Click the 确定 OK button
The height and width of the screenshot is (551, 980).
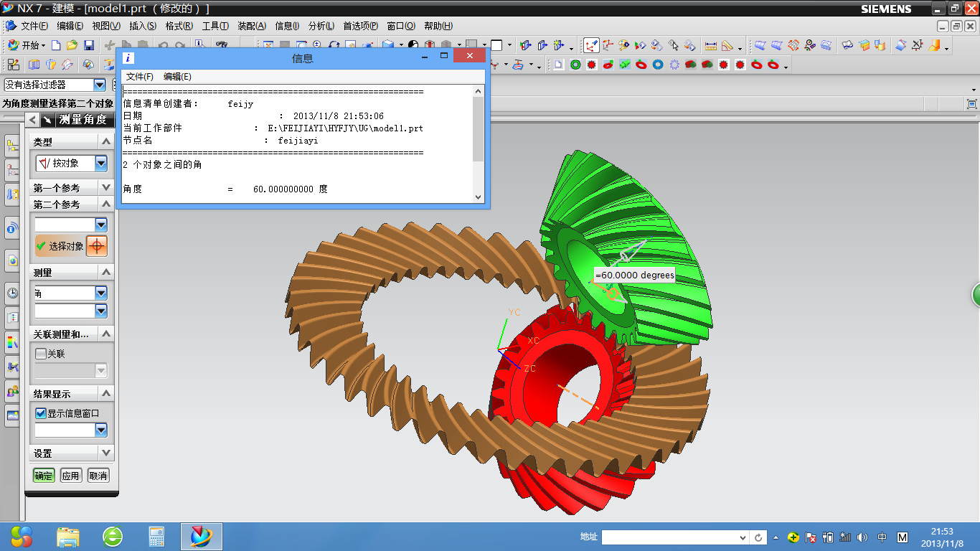pyautogui.click(x=44, y=476)
